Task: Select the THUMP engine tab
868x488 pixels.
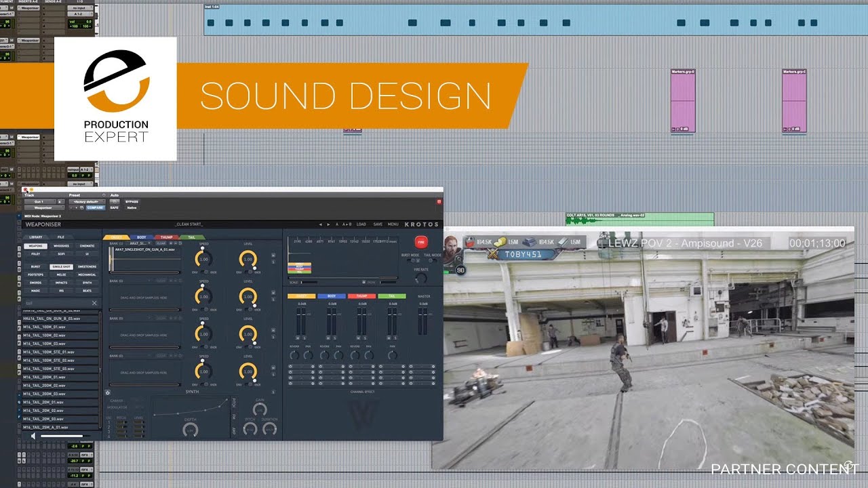Action: pyautogui.click(x=167, y=237)
